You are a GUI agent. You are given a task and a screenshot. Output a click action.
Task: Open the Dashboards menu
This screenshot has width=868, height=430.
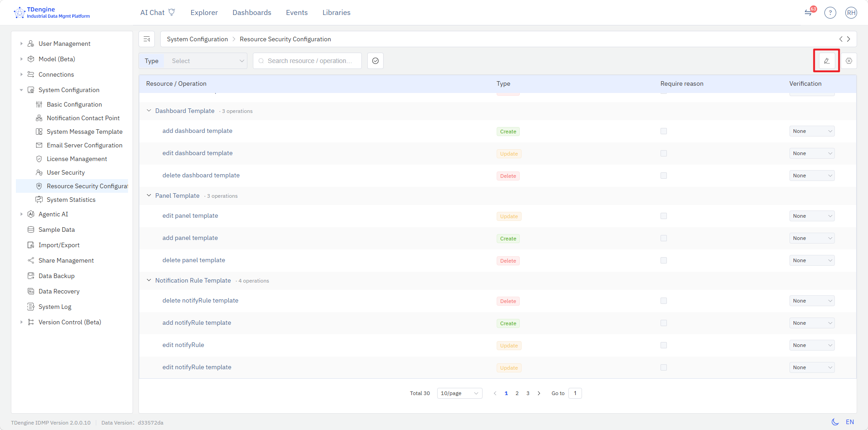pyautogui.click(x=252, y=13)
